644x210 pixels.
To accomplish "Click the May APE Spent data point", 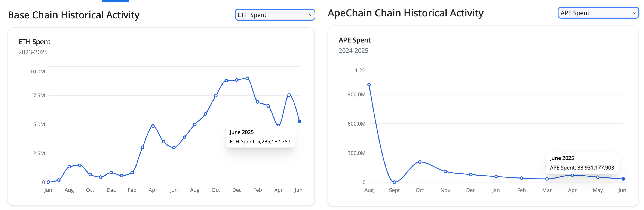I will click(598, 177).
